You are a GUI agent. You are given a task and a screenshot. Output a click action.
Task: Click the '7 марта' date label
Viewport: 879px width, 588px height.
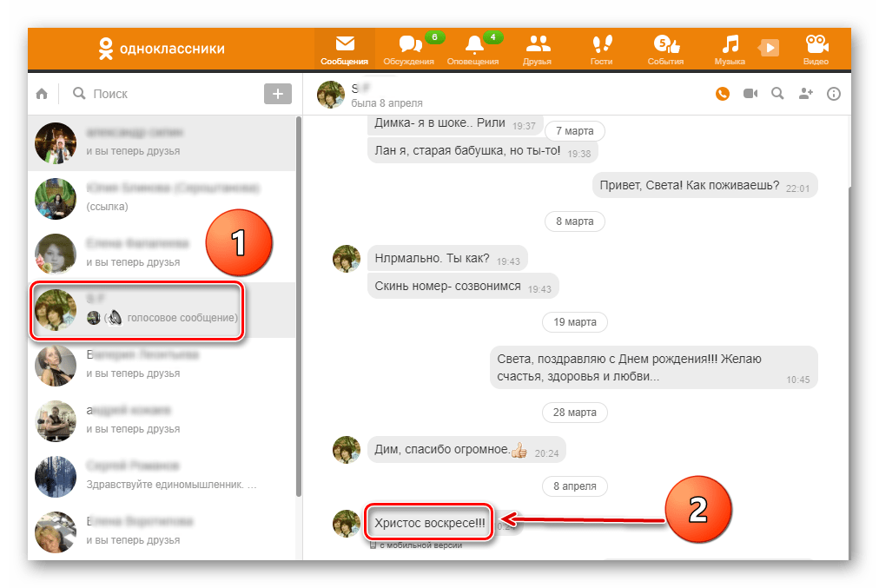tap(575, 131)
